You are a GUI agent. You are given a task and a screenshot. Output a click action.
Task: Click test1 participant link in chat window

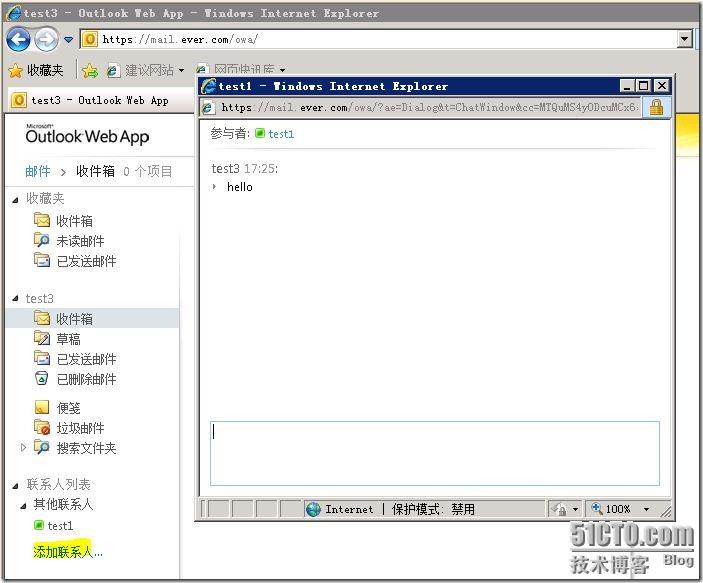(x=281, y=133)
